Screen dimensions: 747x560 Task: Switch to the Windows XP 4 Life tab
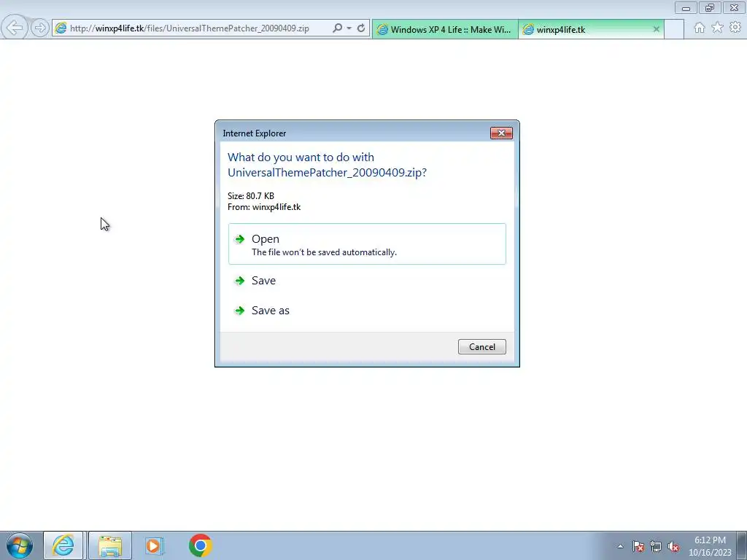pos(444,29)
